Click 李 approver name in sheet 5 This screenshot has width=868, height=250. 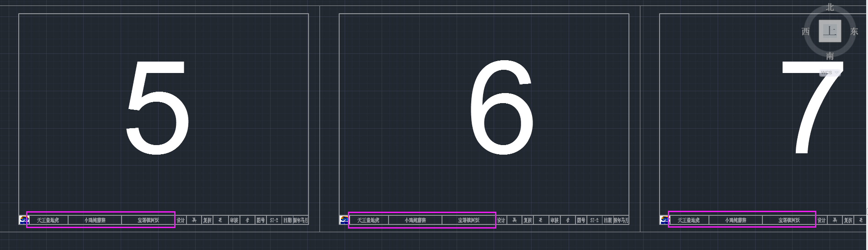pyautogui.click(x=247, y=220)
